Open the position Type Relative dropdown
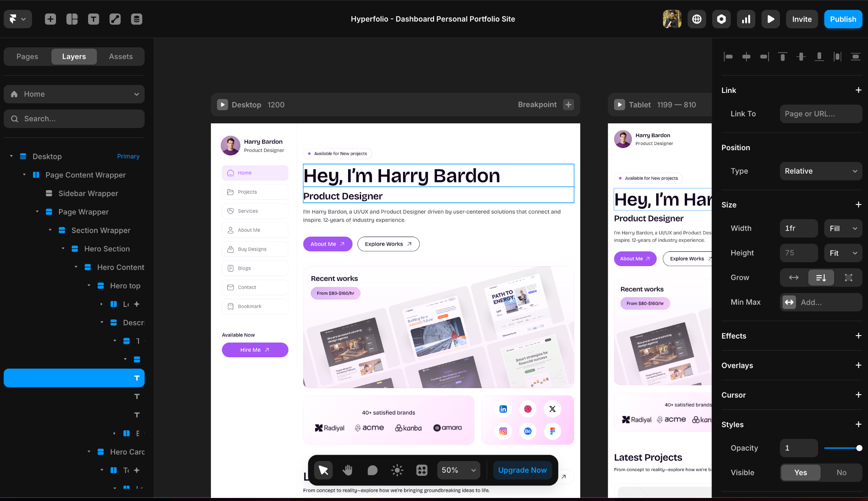The image size is (868, 501). point(820,171)
